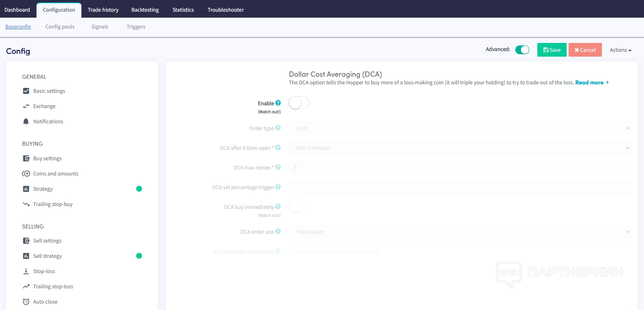The image size is (644, 310).
Task: Click the Sell strategy chart icon
Action: (26, 256)
